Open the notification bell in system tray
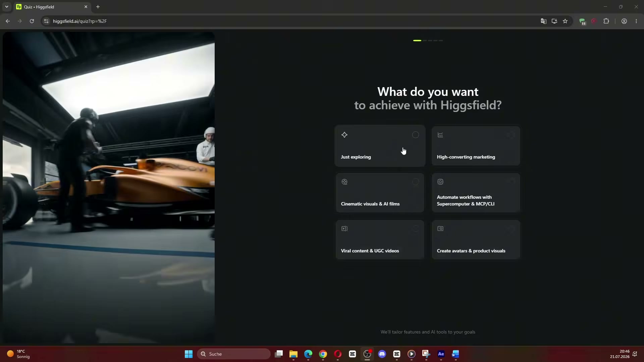 (x=635, y=354)
